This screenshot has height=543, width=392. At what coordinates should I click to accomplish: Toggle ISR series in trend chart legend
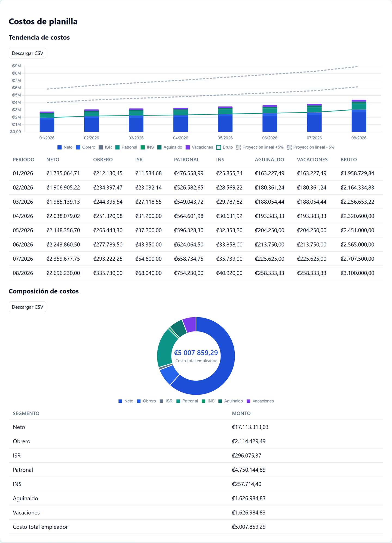coord(105,147)
